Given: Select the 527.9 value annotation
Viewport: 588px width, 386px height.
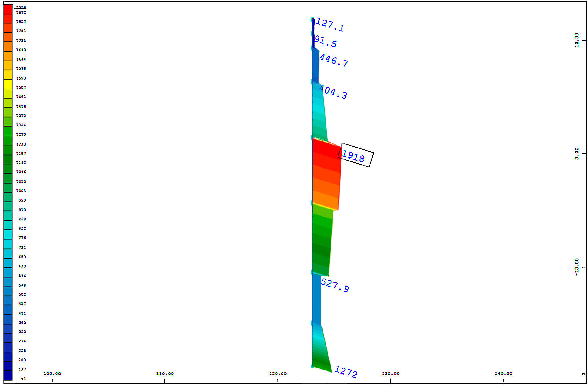Looking at the screenshot, I should tap(335, 285).
